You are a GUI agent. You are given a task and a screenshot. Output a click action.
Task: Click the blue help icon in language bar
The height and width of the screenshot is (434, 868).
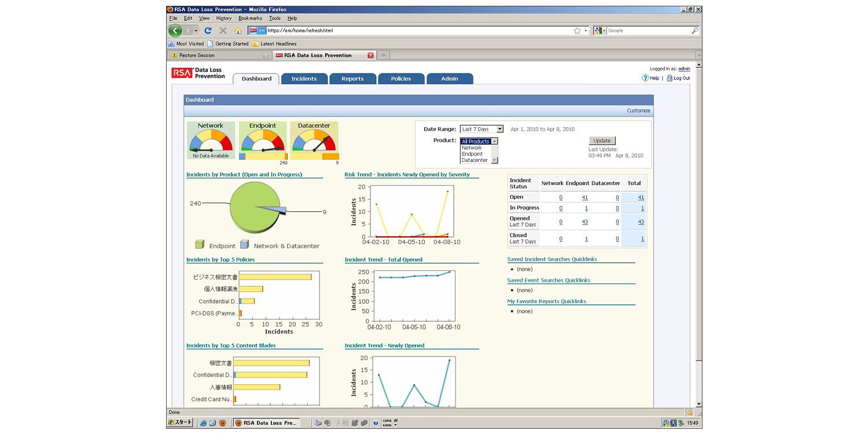tap(376, 423)
